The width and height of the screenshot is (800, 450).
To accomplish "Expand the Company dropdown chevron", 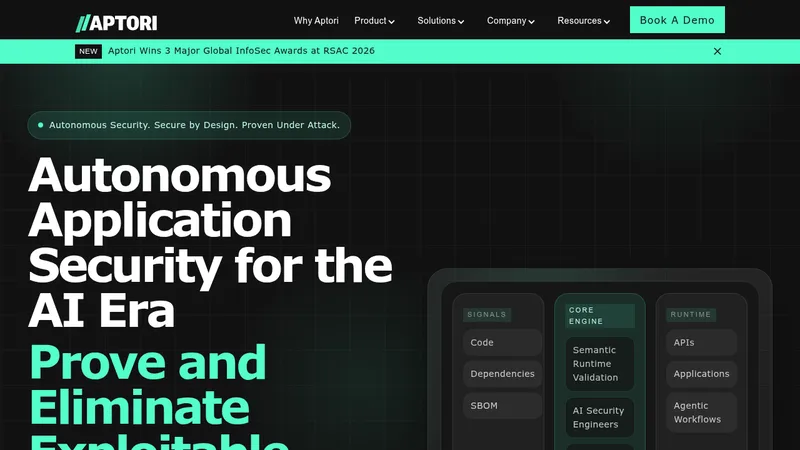I will [531, 22].
